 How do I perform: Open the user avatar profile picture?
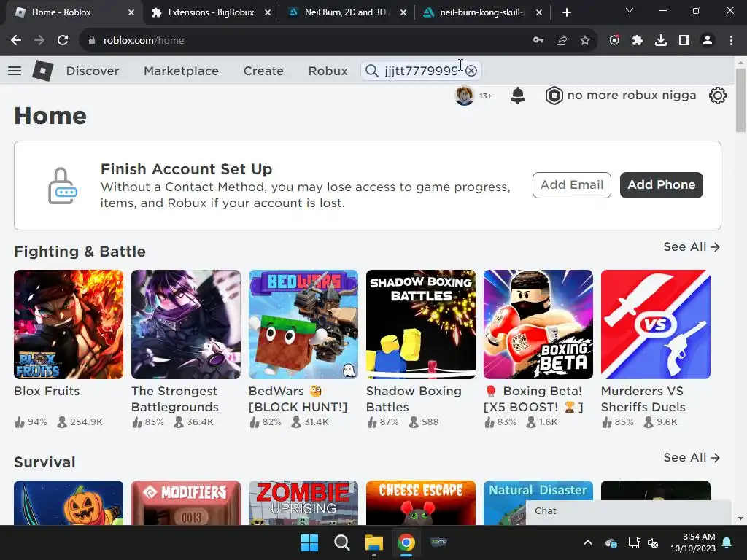465,96
